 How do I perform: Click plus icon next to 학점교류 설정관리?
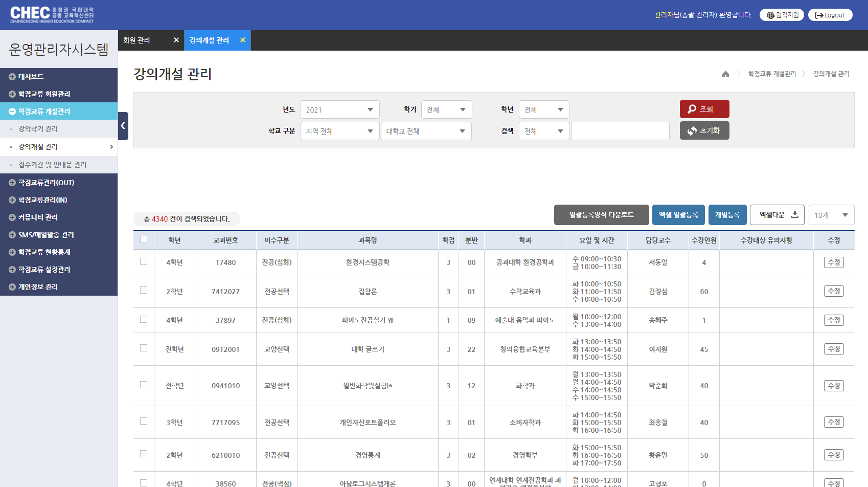(x=12, y=270)
